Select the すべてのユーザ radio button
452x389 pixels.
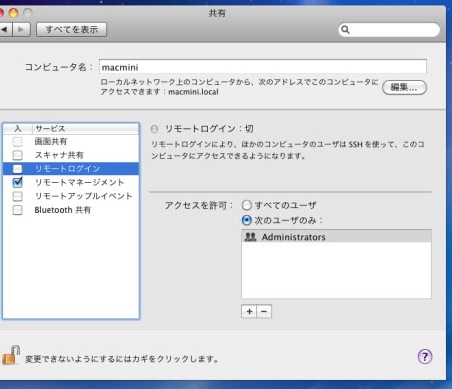pyautogui.click(x=246, y=205)
